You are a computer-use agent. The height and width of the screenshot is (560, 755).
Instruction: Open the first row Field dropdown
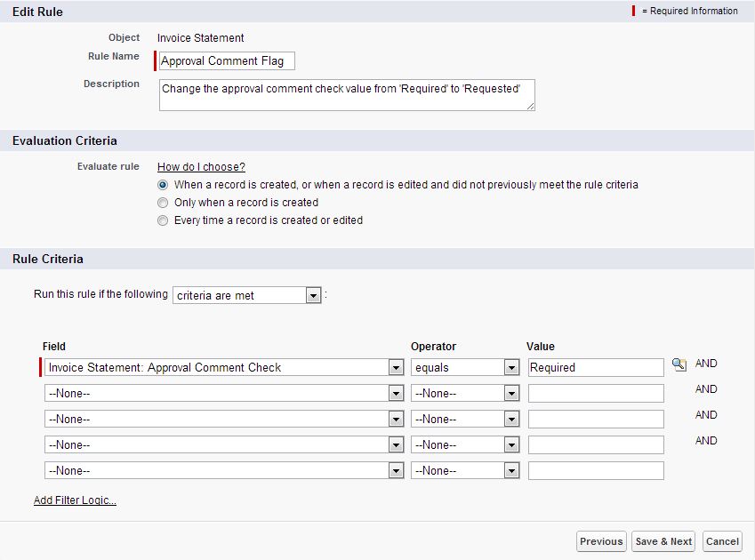point(224,367)
